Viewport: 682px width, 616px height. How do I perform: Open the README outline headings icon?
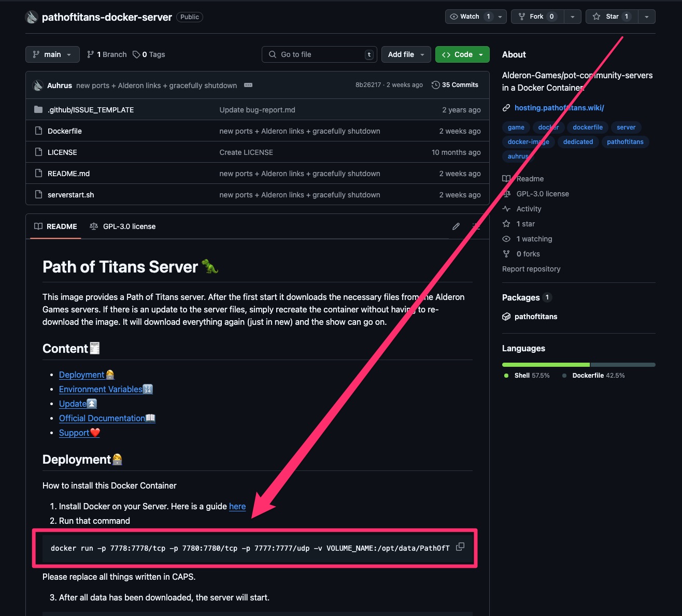click(476, 226)
